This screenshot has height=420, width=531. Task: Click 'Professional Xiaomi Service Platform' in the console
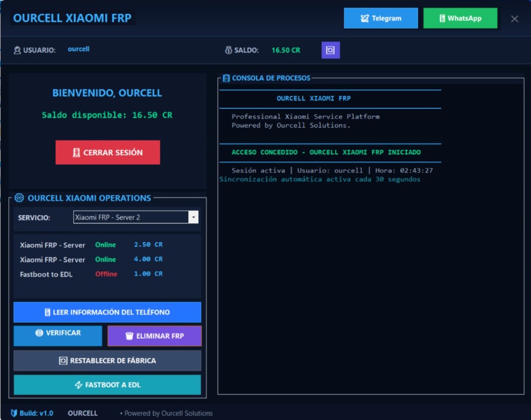[x=305, y=117]
